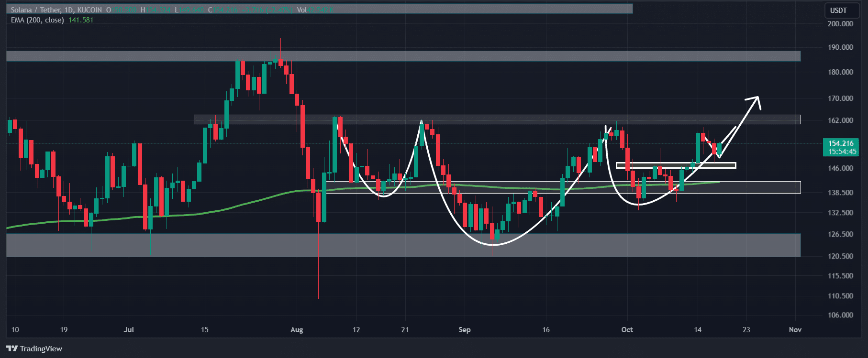The height and width of the screenshot is (358, 868).
Task: Click the 110.500 price axis label
Action: [840, 295]
